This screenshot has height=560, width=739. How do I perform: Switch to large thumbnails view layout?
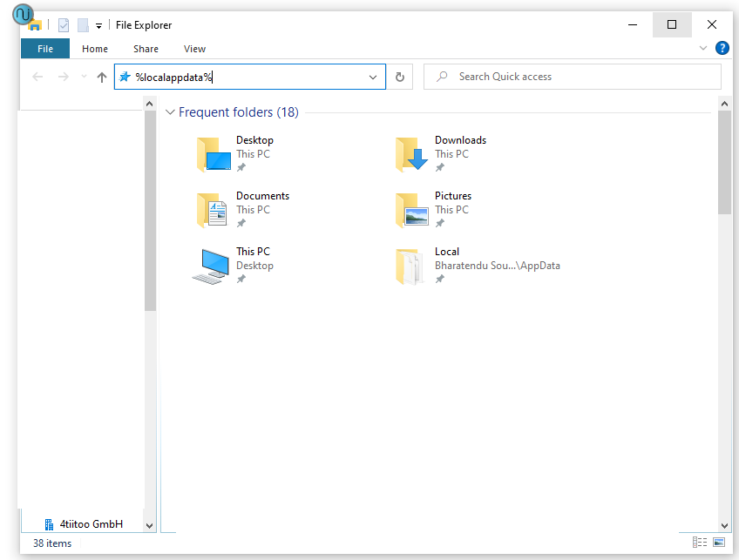click(x=719, y=543)
